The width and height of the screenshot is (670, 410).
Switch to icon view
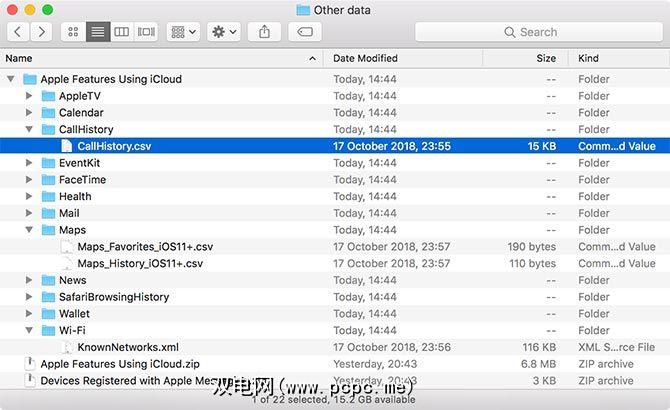click(x=73, y=32)
